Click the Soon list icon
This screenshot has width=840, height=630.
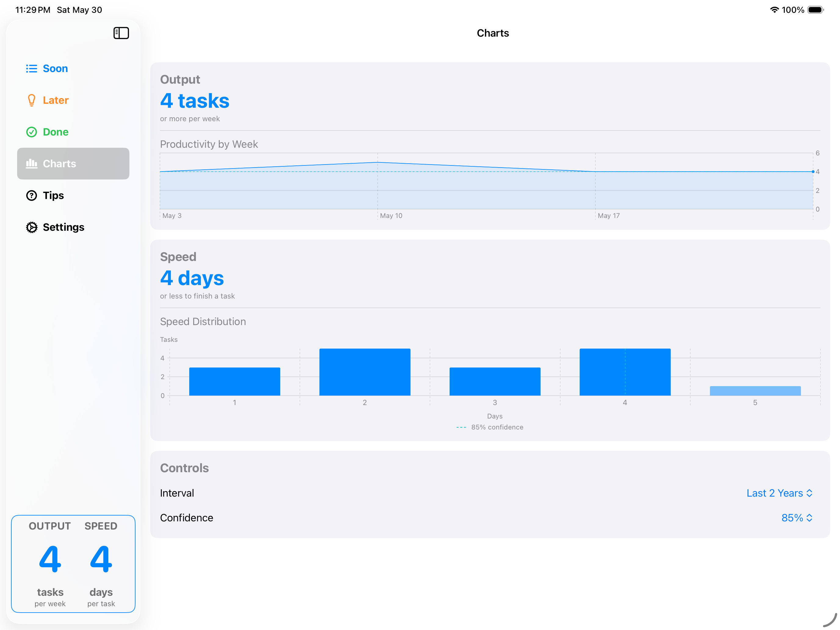(x=31, y=68)
